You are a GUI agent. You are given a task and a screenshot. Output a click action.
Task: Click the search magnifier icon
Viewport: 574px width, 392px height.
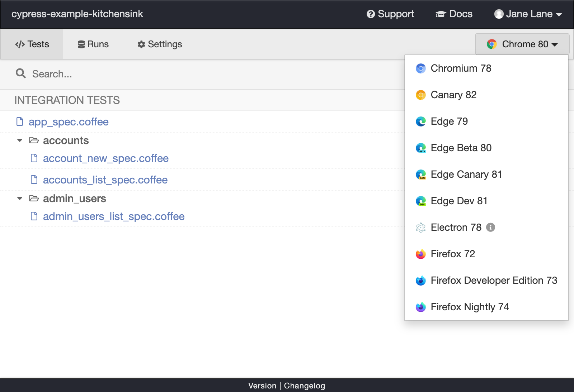coord(21,73)
